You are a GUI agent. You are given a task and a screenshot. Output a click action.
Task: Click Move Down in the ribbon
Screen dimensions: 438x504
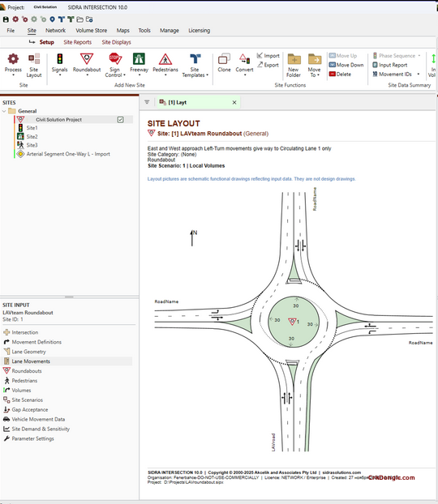[x=346, y=65]
